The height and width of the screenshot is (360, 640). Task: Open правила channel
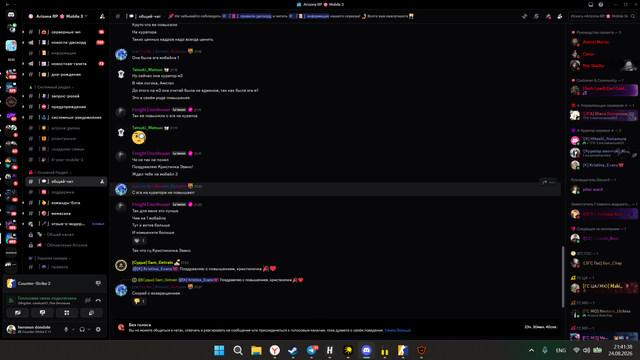(x=66, y=267)
